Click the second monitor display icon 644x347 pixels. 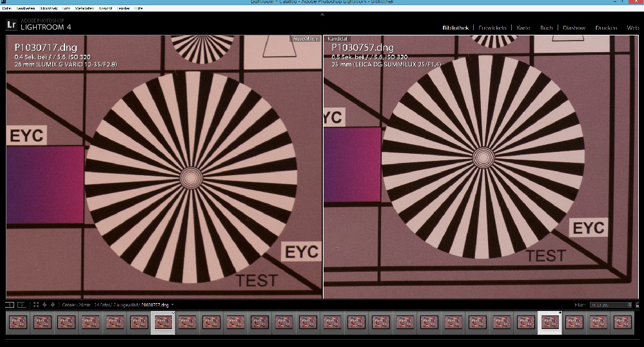pos(22,305)
